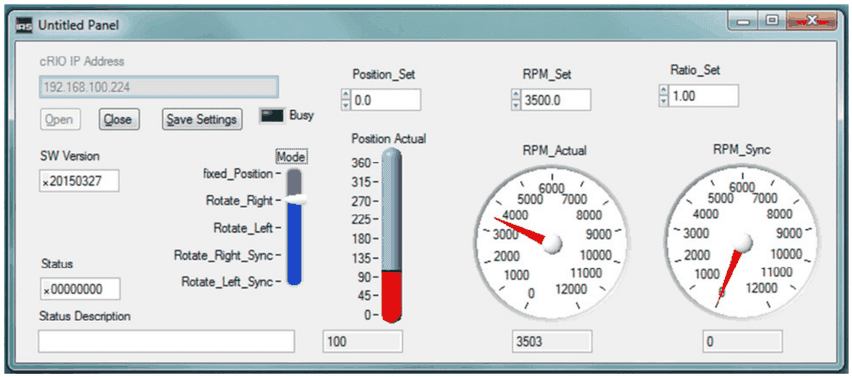Screen dimensions: 852x377
Task: Click the Position_Set value field
Action: click(x=386, y=100)
